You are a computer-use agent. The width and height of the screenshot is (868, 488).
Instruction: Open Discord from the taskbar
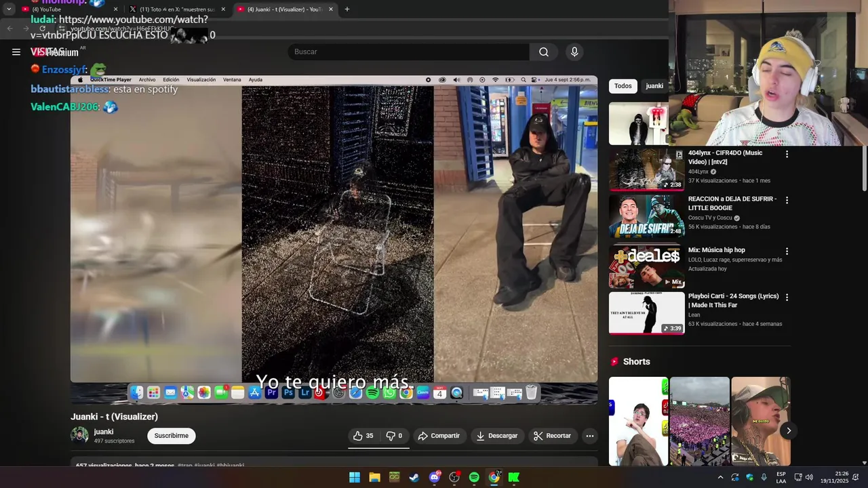point(435,477)
